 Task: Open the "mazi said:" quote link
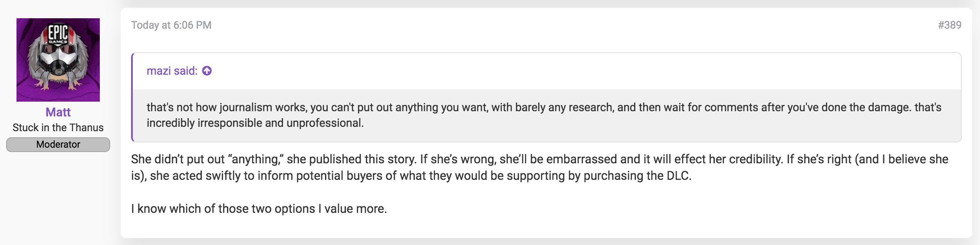pos(172,71)
